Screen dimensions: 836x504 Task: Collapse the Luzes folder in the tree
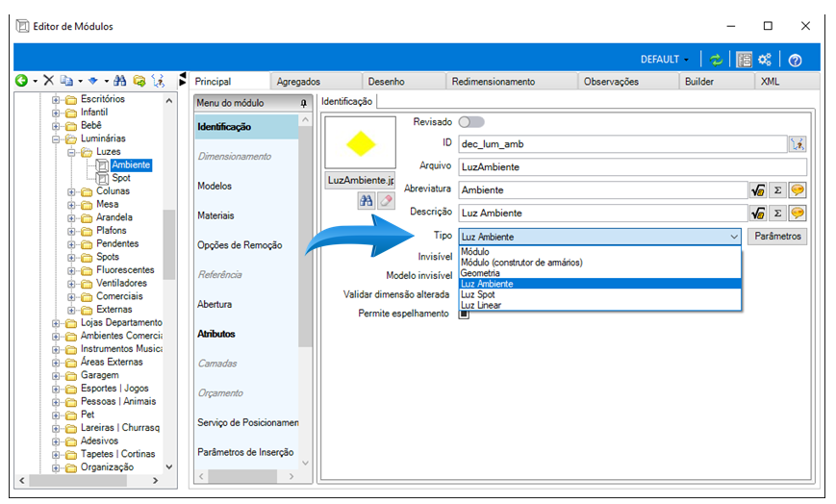[71, 153]
